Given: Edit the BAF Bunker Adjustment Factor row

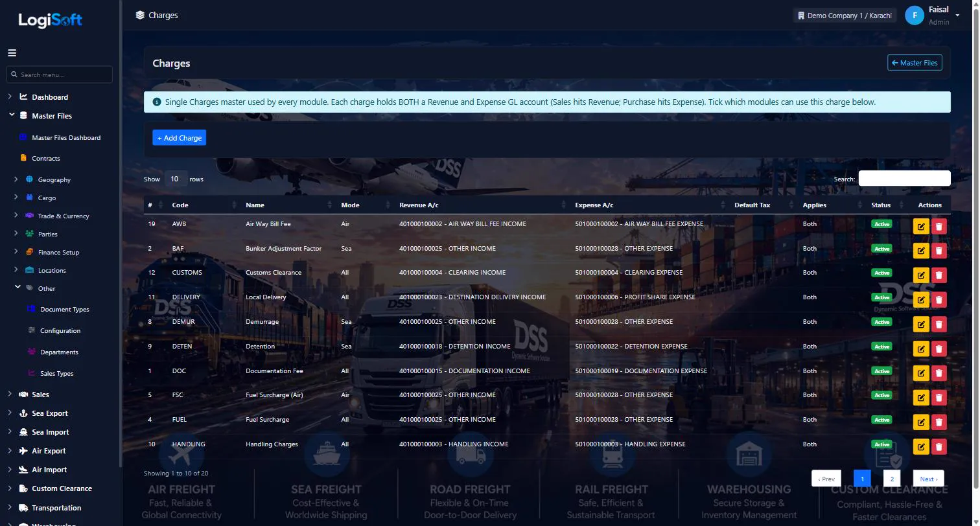Looking at the screenshot, I should pos(920,251).
